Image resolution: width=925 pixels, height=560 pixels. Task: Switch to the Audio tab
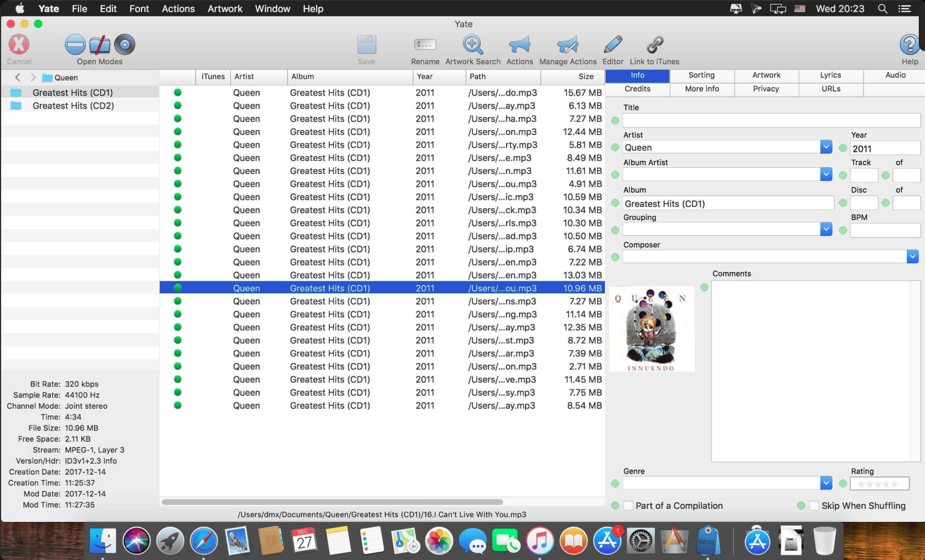coord(895,75)
